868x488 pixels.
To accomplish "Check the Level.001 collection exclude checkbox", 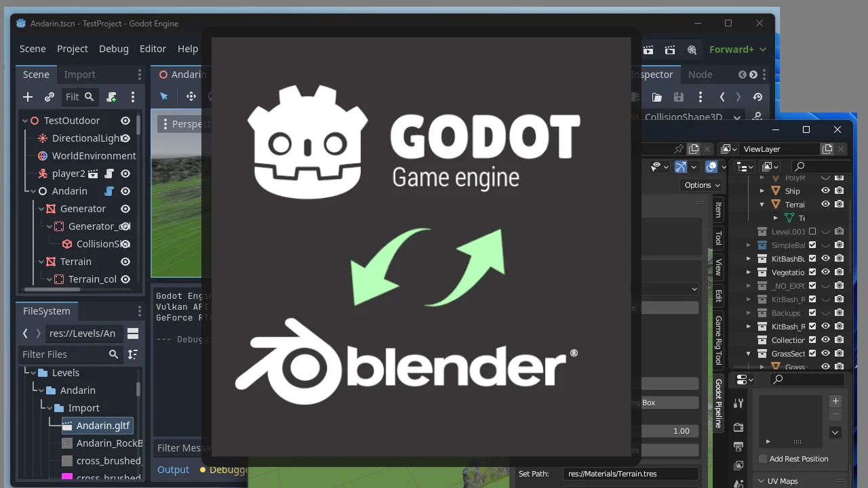I will click(x=812, y=232).
